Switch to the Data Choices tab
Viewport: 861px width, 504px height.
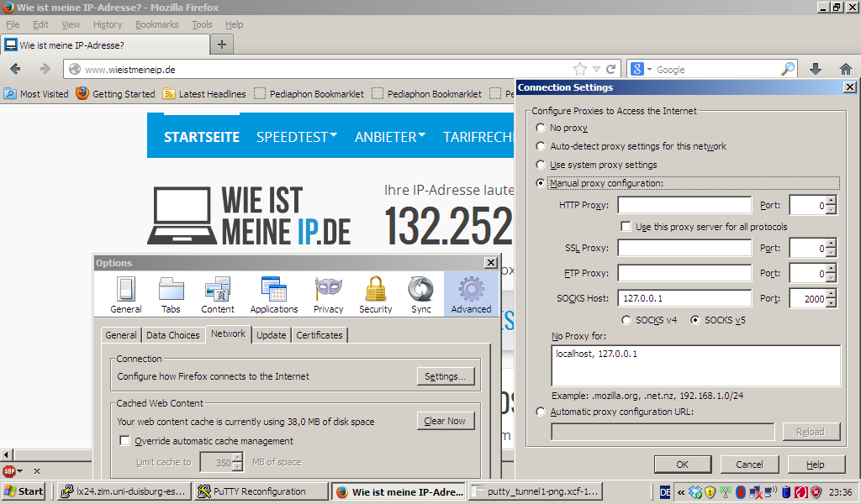pyautogui.click(x=173, y=335)
